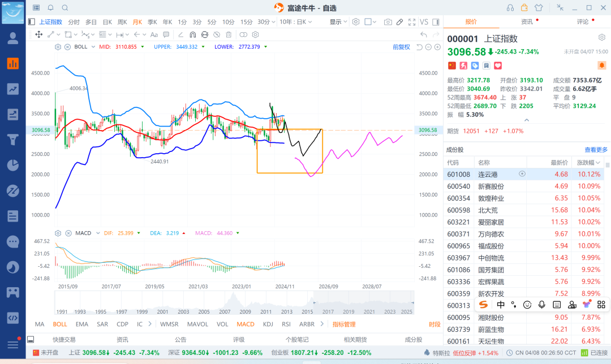Open the game controller sidebar icon

pyautogui.click(x=13, y=292)
